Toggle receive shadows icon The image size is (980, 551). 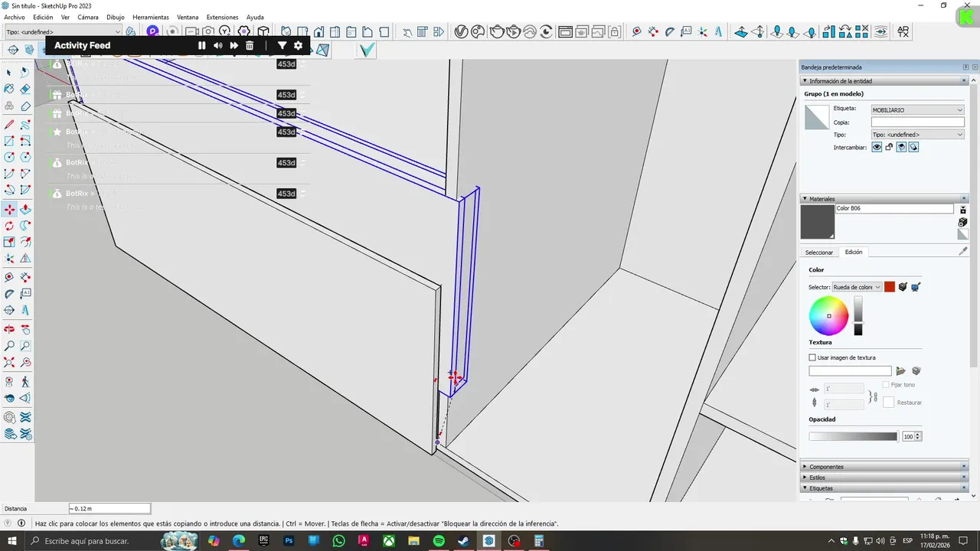coord(901,147)
